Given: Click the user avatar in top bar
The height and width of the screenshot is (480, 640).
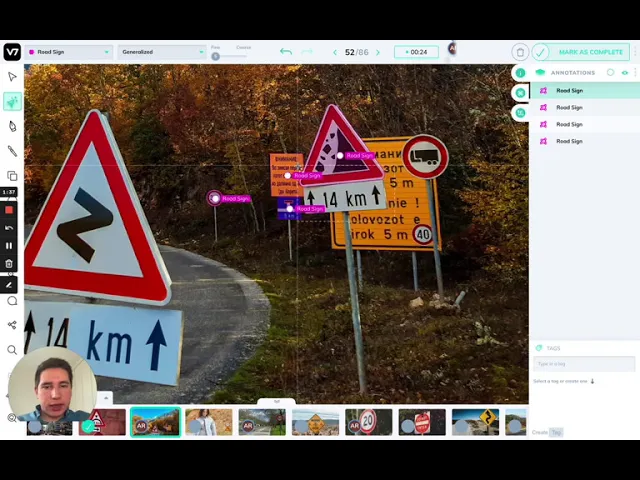Looking at the screenshot, I should coord(452,49).
